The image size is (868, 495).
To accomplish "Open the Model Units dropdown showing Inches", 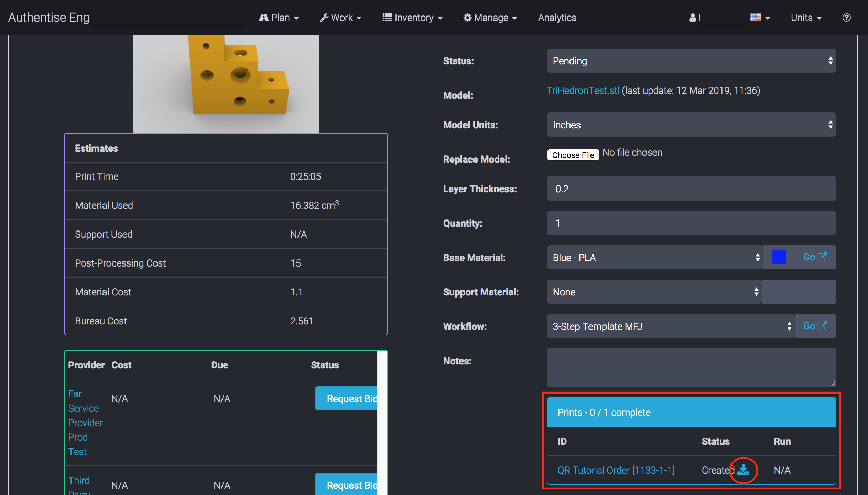I will point(691,125).
